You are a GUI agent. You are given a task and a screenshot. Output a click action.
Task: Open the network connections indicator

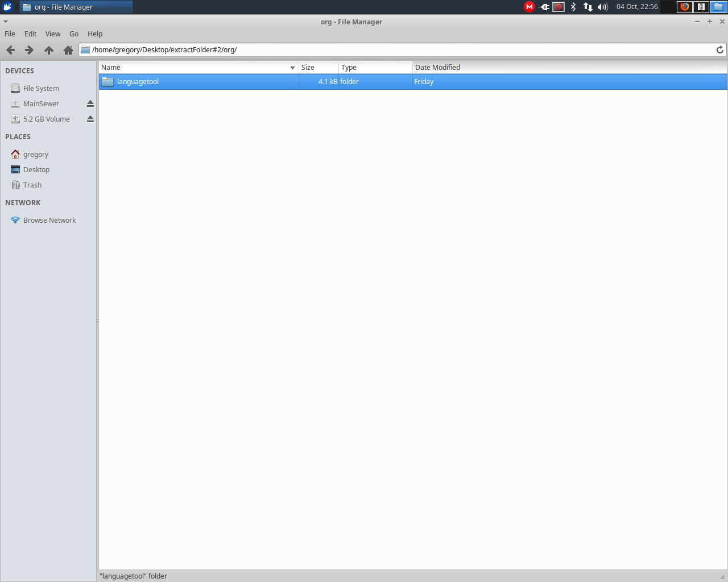point(588,7)
